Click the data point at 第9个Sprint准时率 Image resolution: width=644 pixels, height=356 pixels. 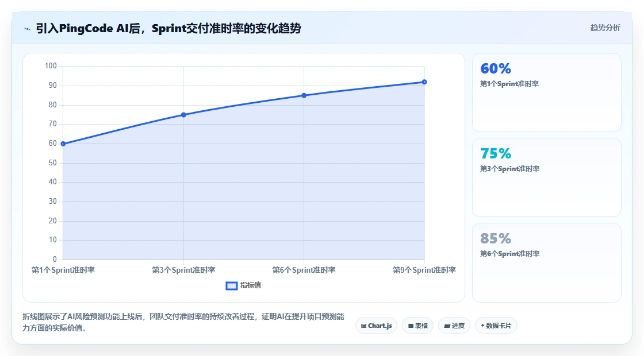click(x=424, y=82)
